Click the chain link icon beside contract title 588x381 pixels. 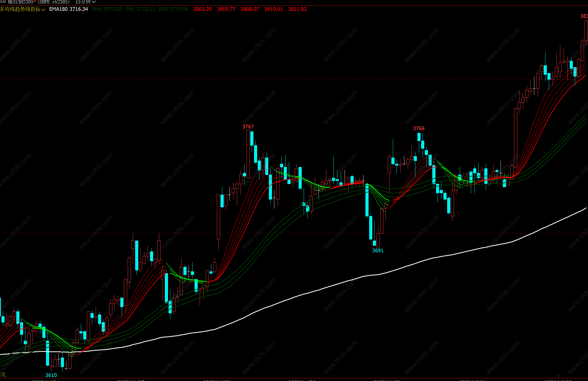pos(3,2)
